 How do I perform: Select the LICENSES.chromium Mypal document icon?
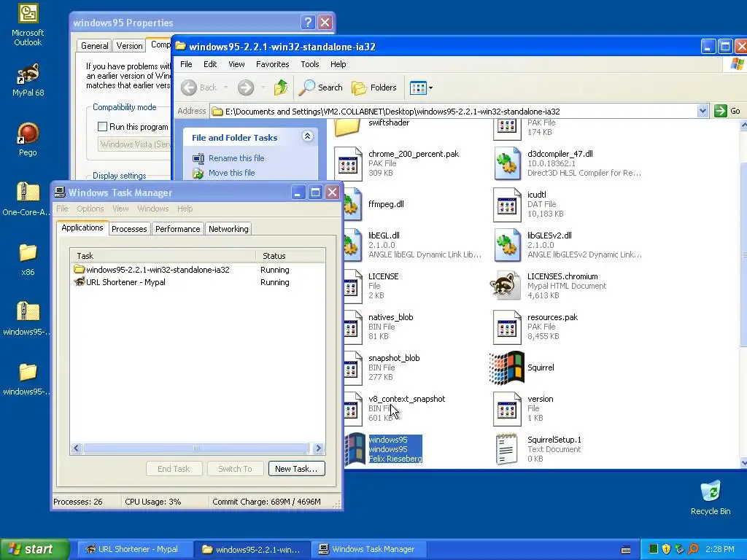tap(506, 286)
